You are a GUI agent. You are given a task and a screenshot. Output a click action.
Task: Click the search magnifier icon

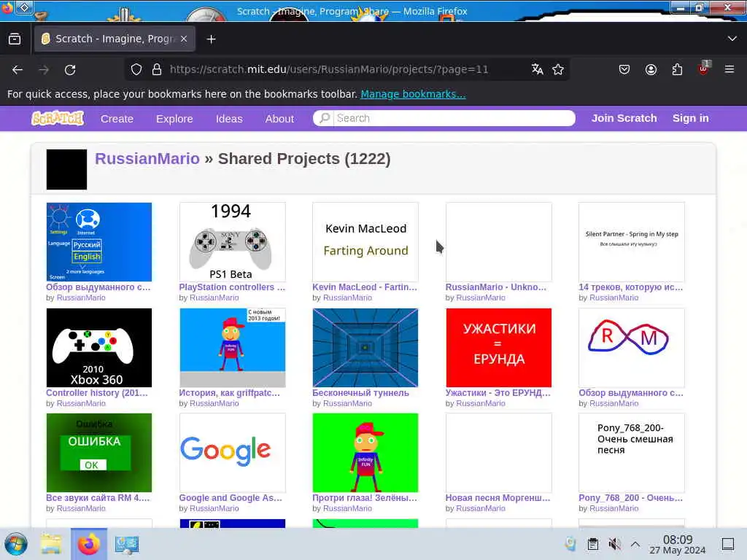pos(325,117)
